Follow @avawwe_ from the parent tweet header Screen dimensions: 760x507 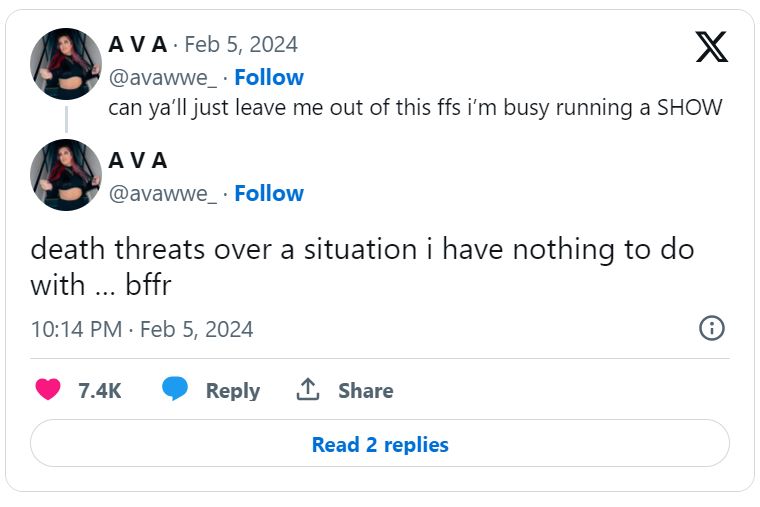pos(269,77)
